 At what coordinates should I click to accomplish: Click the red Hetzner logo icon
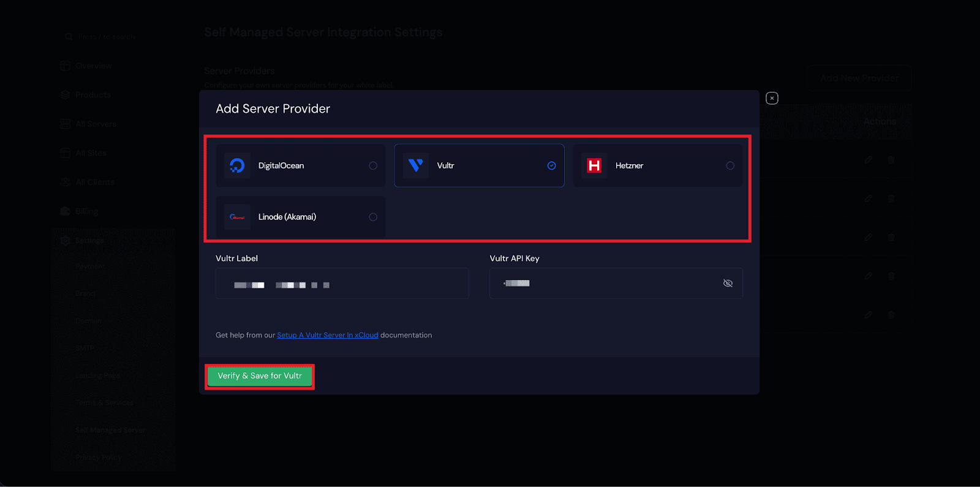pyautogui.click(x=594, y=165)
